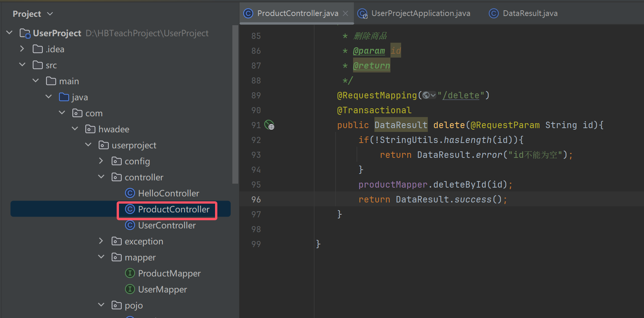Expand the exception package

coord(101,241)
